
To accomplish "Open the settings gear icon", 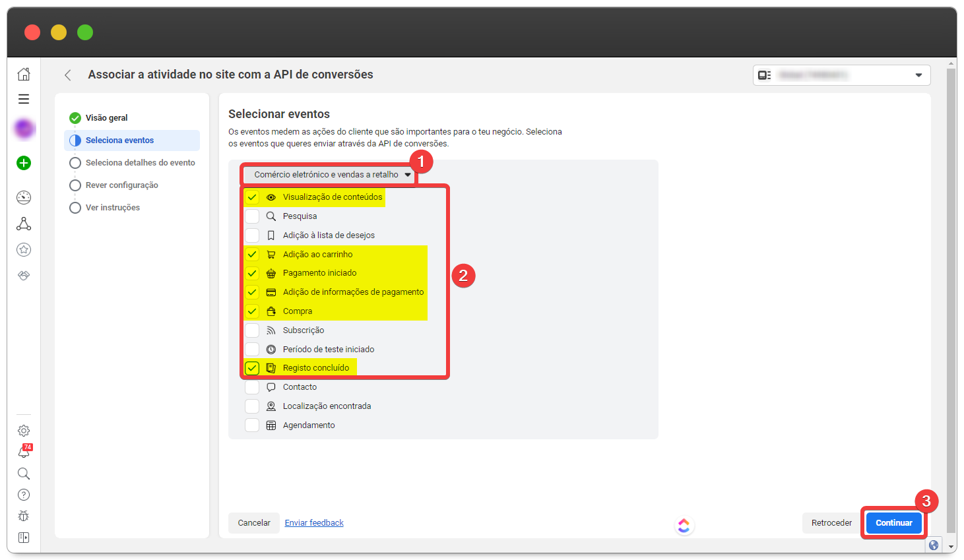I will 24,431.
